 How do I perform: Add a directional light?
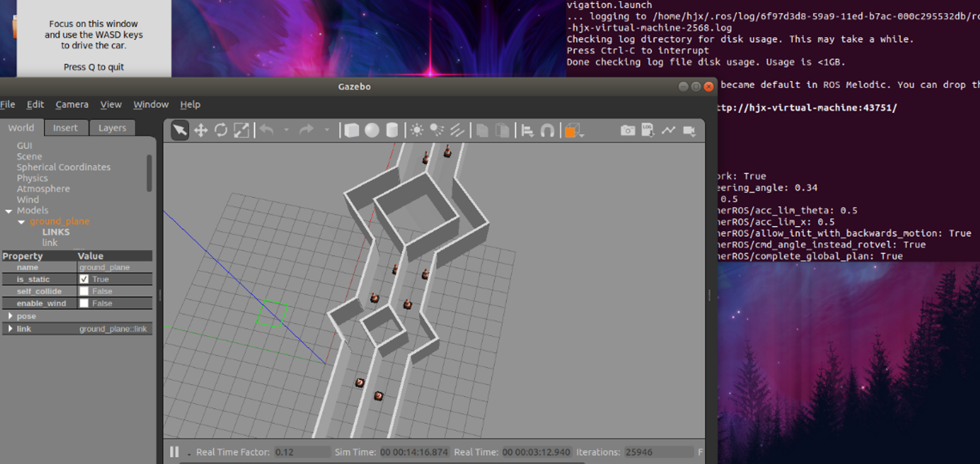click(x=457, y=130)
